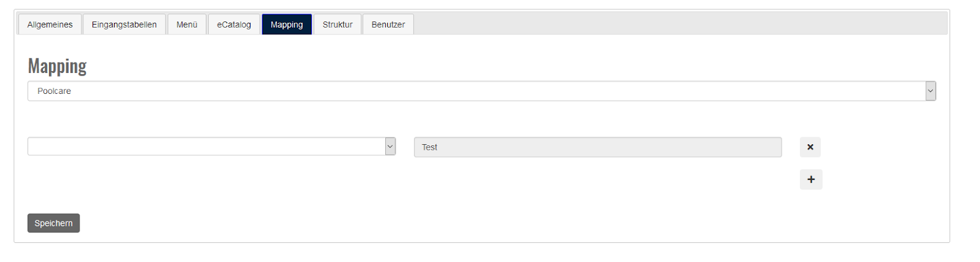This screenshot has width=980, height=262.
Task: Remove the Test mapping row
Action: [x=810, y=147]
